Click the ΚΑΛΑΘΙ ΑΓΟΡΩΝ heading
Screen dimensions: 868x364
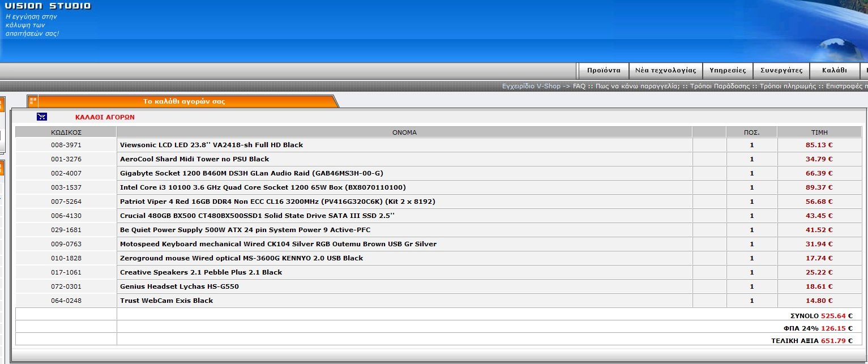(105, 117)
